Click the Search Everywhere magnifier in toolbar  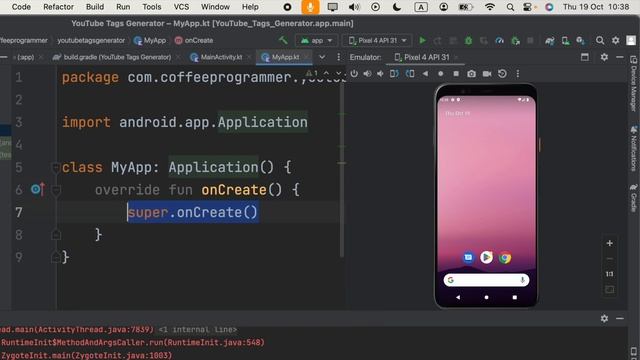[600, 40]
